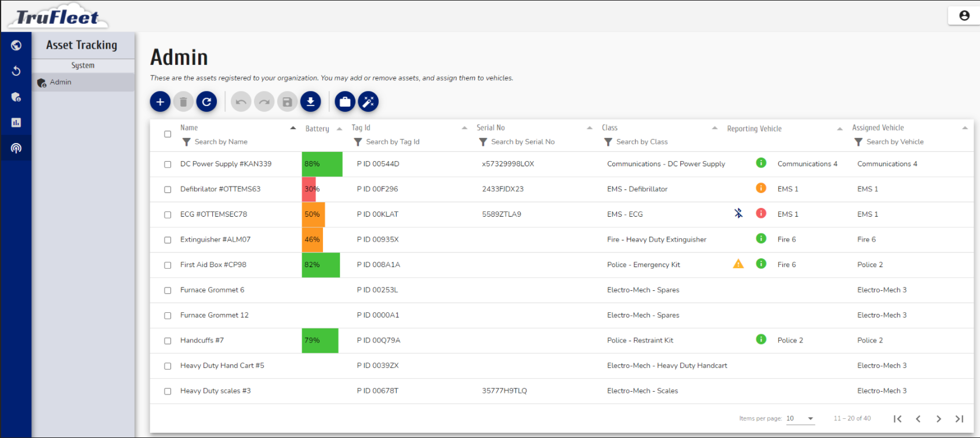Sort by Assigned Vehicle column arrow

coord(965,128)
